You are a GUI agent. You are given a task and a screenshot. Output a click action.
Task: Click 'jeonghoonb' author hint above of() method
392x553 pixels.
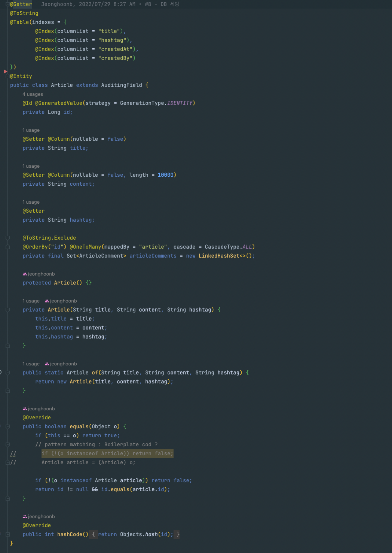63,364
